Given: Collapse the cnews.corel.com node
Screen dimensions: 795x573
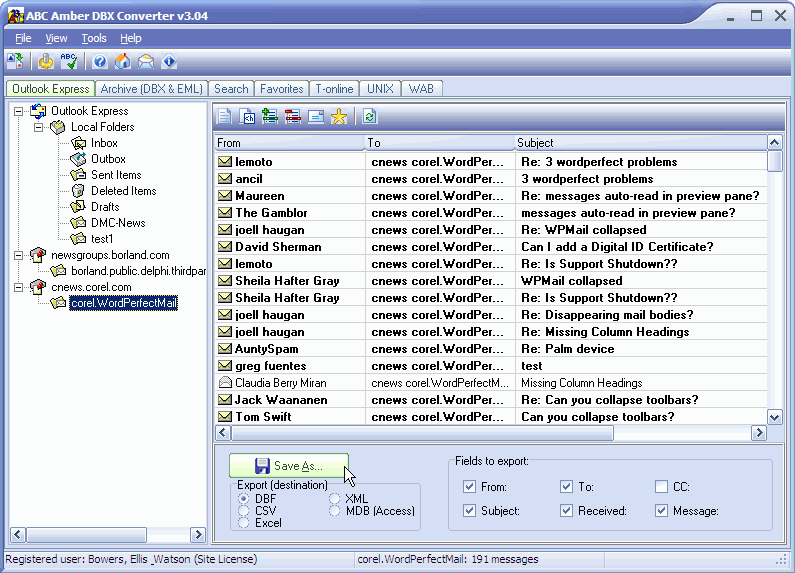Looking at the screenshot, I should coord(18,287).
